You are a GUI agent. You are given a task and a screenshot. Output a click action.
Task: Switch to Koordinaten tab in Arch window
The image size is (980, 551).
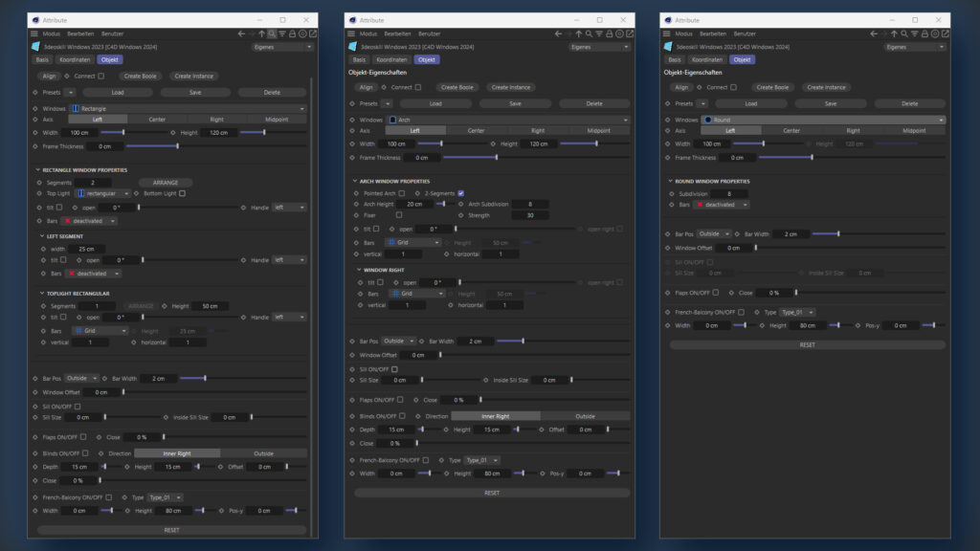point(391,60)
